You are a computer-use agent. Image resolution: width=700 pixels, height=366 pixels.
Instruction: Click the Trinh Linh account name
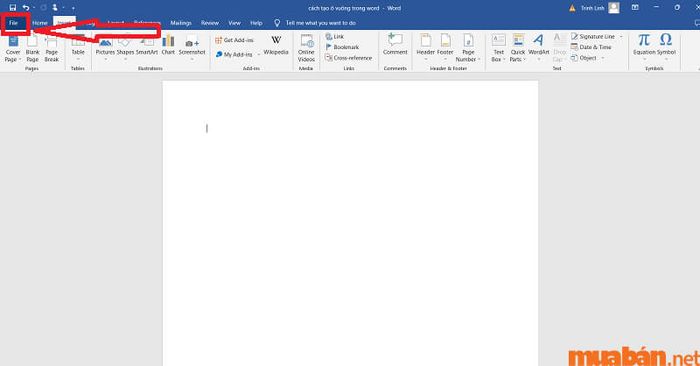coord(592,8)
